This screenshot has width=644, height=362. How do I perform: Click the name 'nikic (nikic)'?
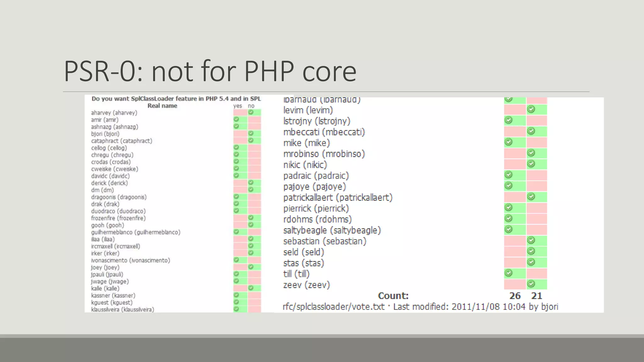pyautogui.click(x=305, y=165)
